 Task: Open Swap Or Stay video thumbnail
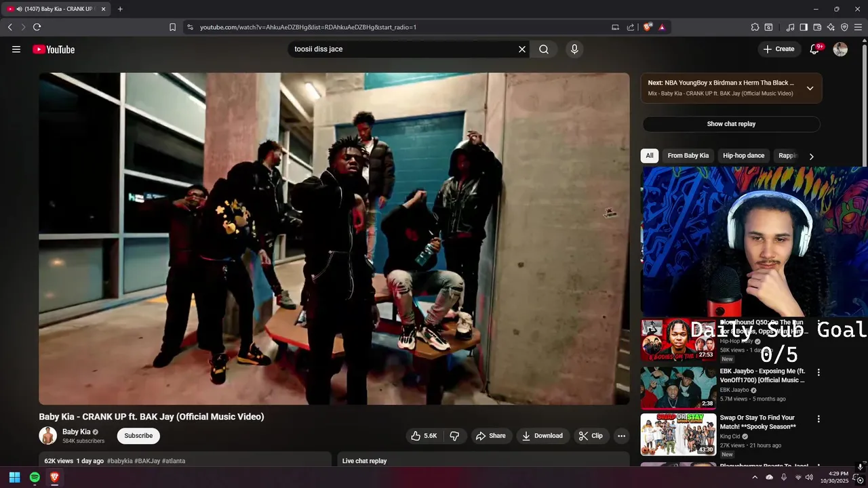678,434
